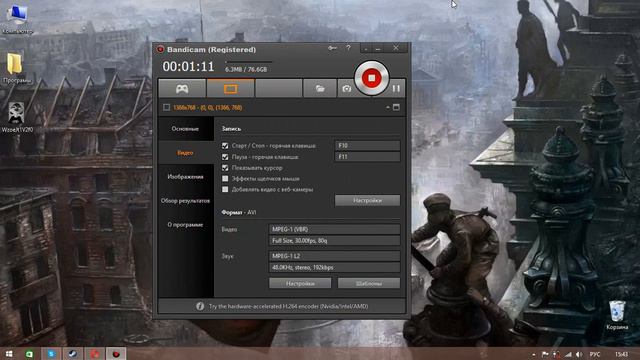Collapse the panel using small up arrow
The width and height of the screenshot is (640, 360).
pyautogui.click(x=388, y=107)
